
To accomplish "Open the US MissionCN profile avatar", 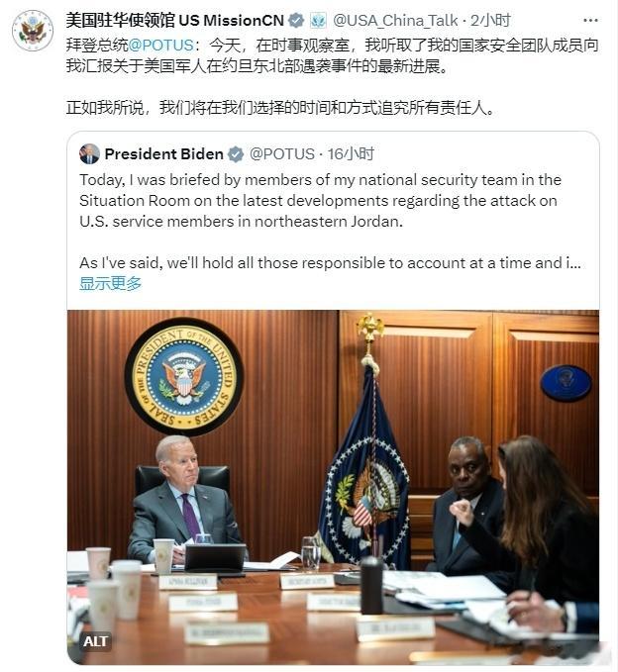I will [32, 31].
